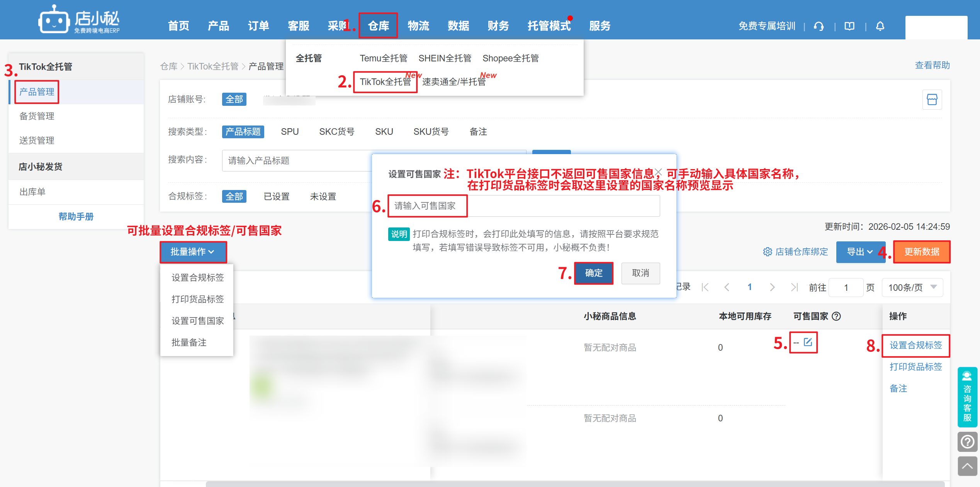Open the customer service headset icon

[819, 26]
